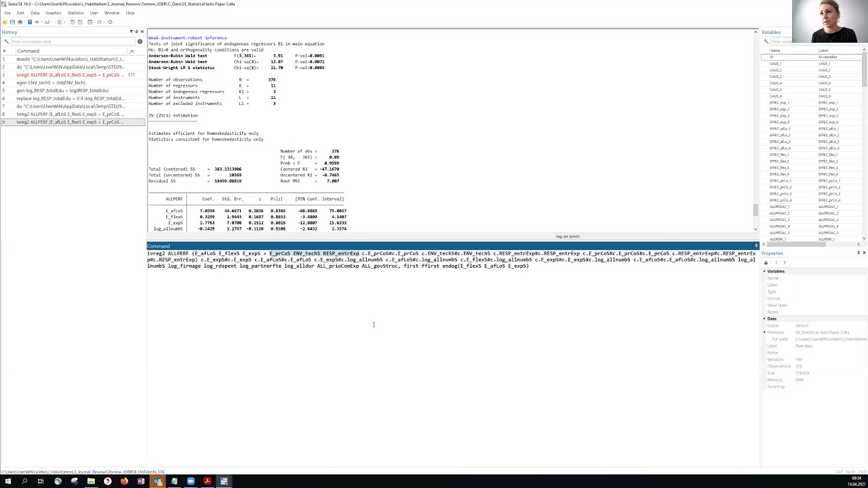Image resolution: width=868 pixels, height=488 pixels.
Task: Click the Print results toolbar icon
Action: coord(20,22)
